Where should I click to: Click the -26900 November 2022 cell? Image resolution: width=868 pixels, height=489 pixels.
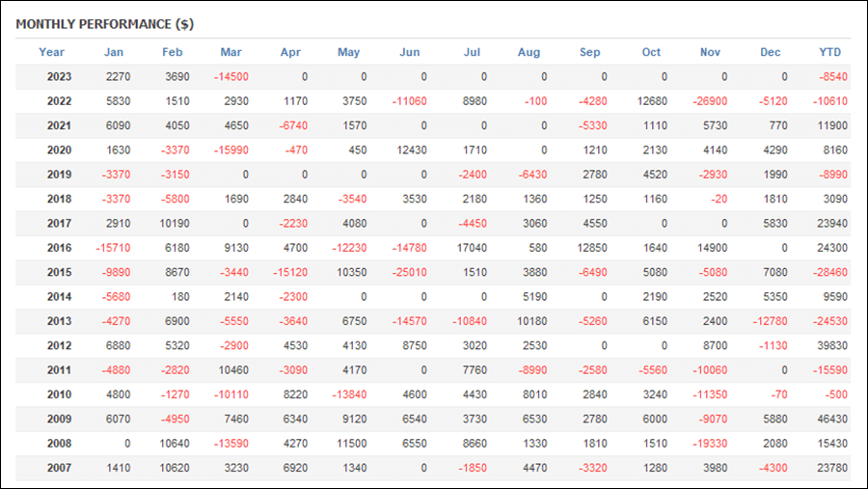point(710,101)
